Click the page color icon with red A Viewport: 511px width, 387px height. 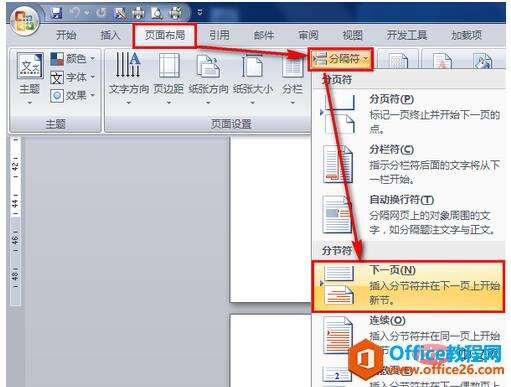(x=442, y=61)
